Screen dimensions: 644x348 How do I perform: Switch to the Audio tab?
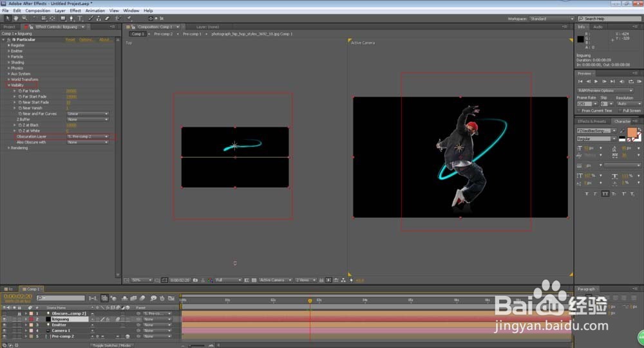[x=598, y=26]
